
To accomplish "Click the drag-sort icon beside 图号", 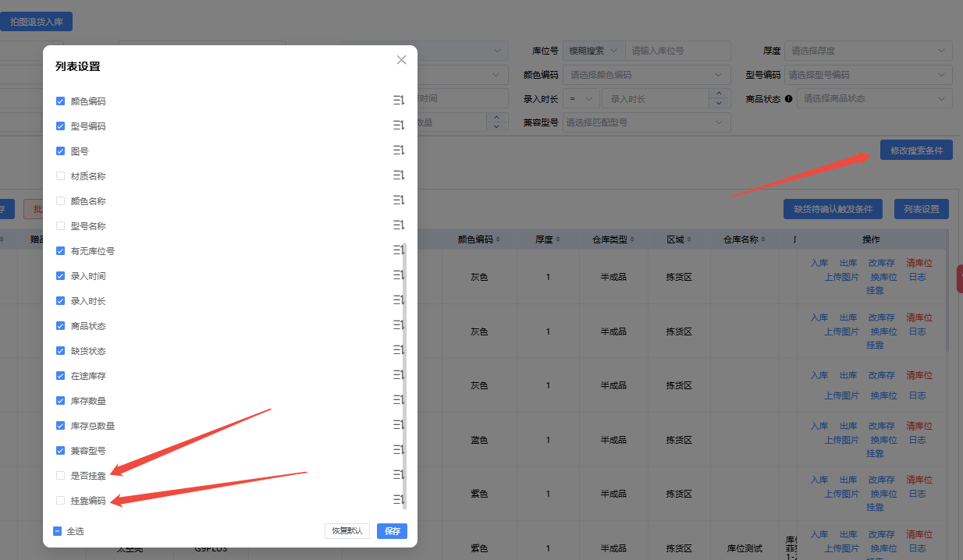I will click(x=398, y=151).
